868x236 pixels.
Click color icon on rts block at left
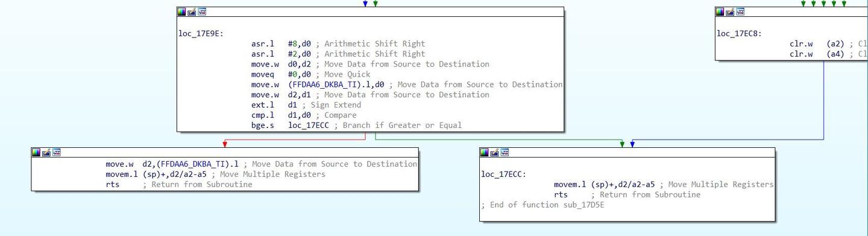pos(36,152)
